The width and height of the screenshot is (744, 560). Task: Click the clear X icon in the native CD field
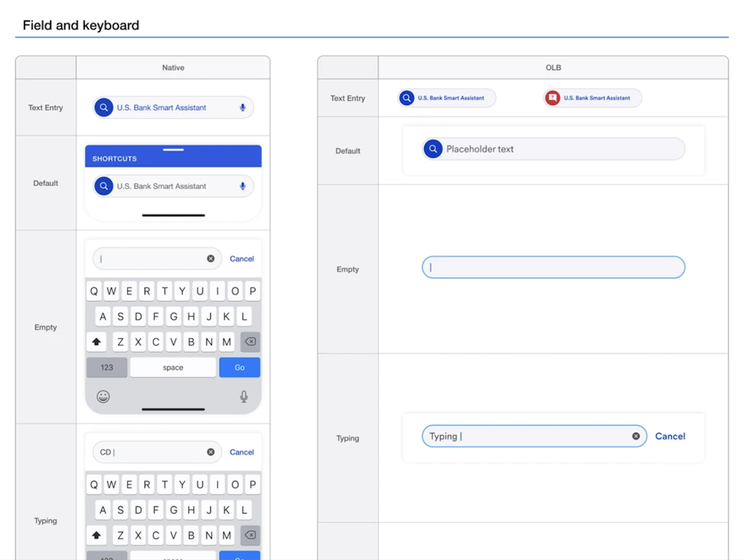pos(211,452)
